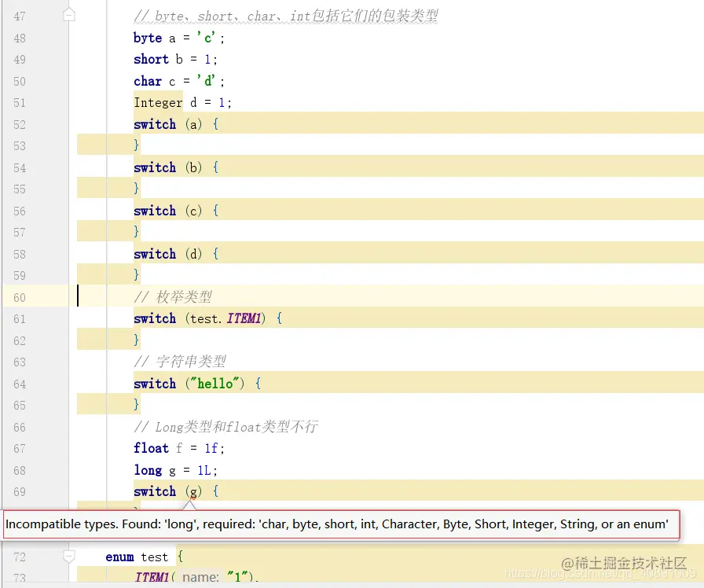
Task: Click 'switch' keyword in switch (a)
Action: pos(155,124)
